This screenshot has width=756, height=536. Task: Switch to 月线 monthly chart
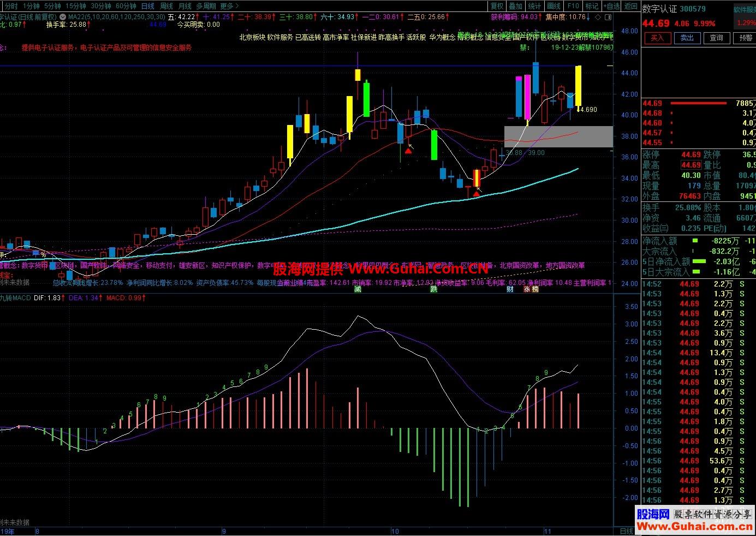(185, 6)
